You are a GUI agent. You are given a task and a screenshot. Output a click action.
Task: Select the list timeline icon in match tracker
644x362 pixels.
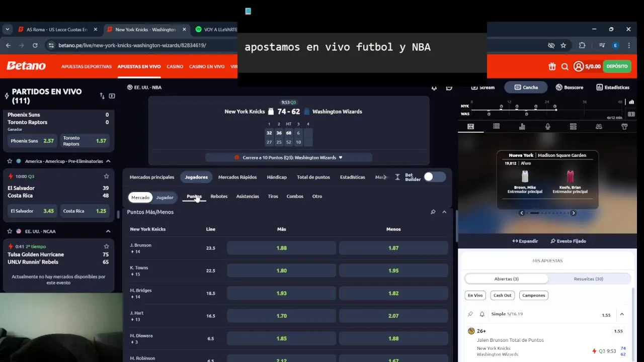[x=497, y=127]
